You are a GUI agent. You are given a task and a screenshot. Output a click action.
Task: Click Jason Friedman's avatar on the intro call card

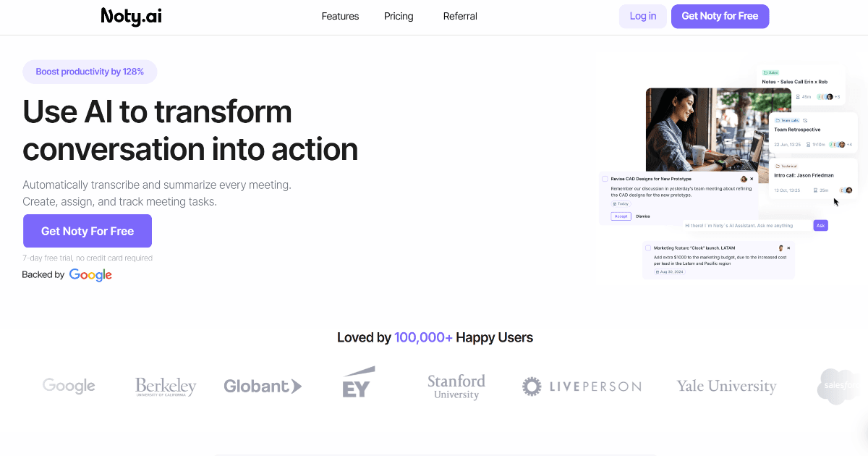point(850,190)
